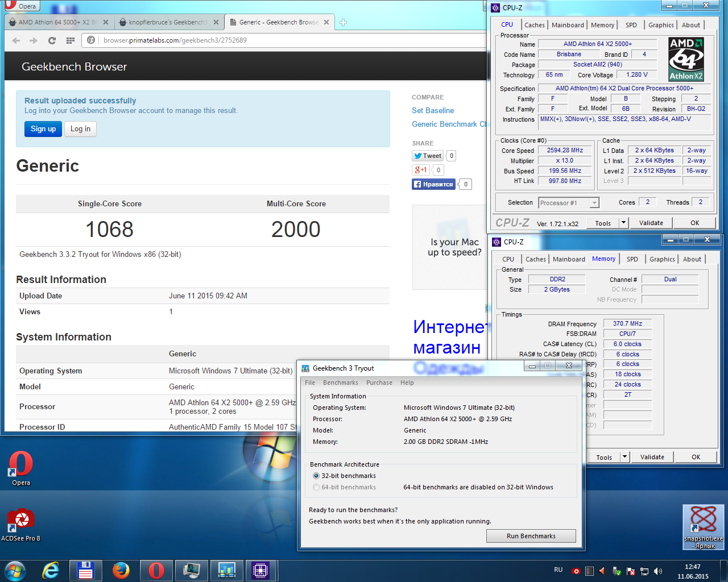Click the browser address bar URL
This screenshot has height=582, width=728.
pos(175,40)
